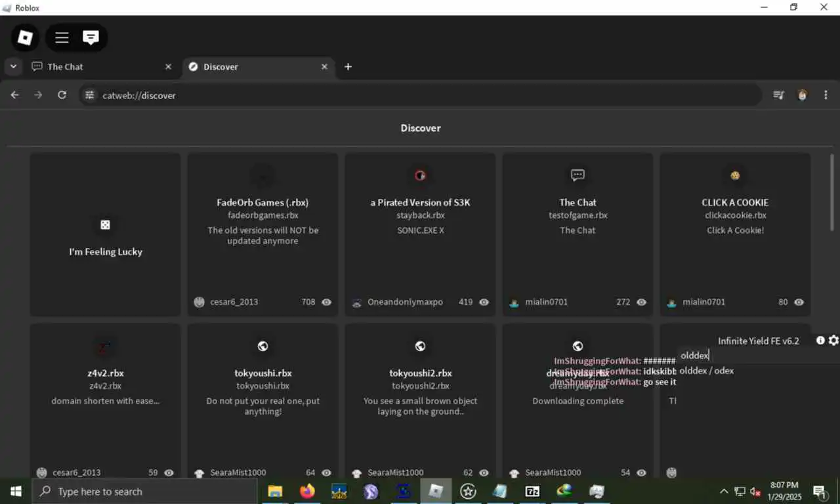Click the Discover page scrollbar
840x504 pixels.
click(x=832, y=192)
